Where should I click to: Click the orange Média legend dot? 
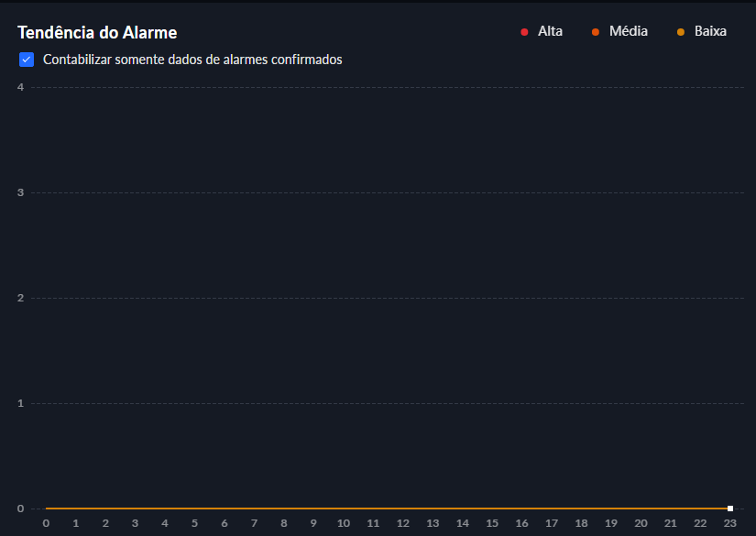tap(596, 32)
